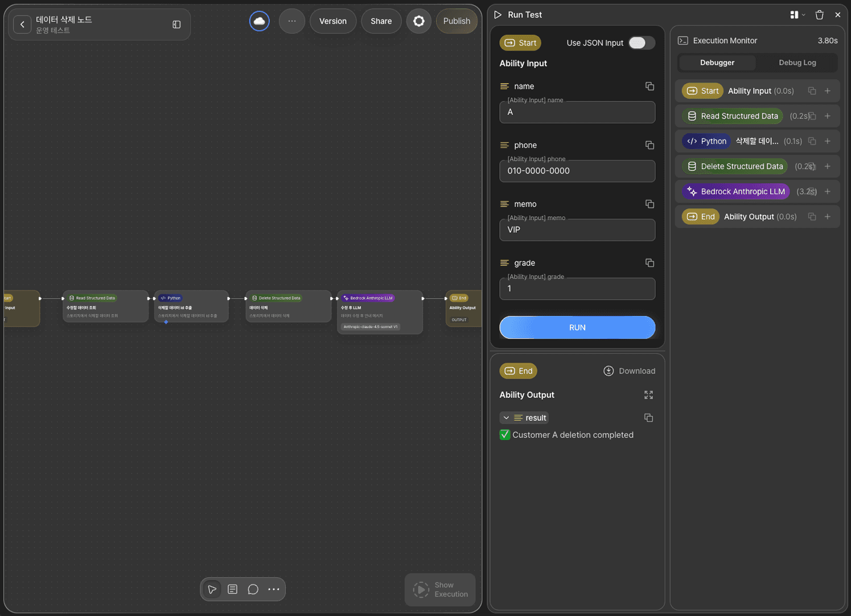851x616 pixels.
Task: Click the Publish button
Action: [457, 21]
